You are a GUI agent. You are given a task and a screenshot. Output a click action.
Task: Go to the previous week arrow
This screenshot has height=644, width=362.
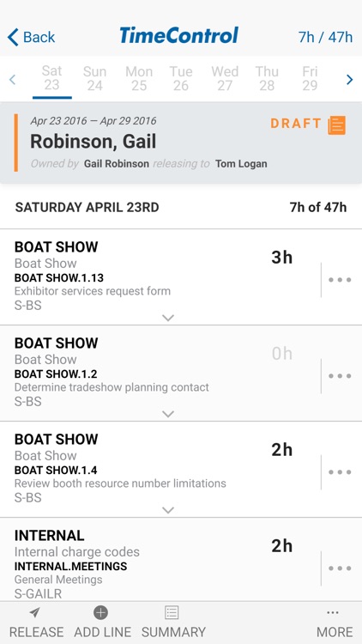point(12,79)
